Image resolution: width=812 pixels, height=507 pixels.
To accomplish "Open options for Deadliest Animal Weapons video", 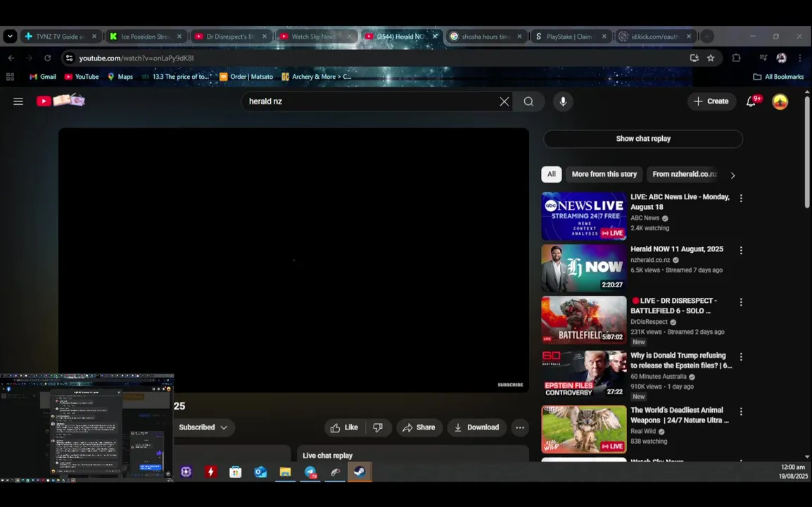I will 741,412.
